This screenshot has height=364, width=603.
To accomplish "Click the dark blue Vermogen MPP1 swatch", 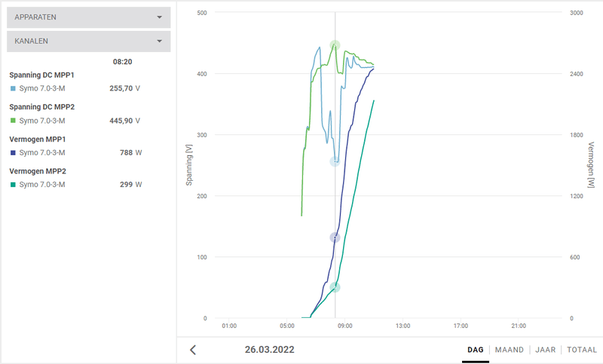I will coord(13,152).
